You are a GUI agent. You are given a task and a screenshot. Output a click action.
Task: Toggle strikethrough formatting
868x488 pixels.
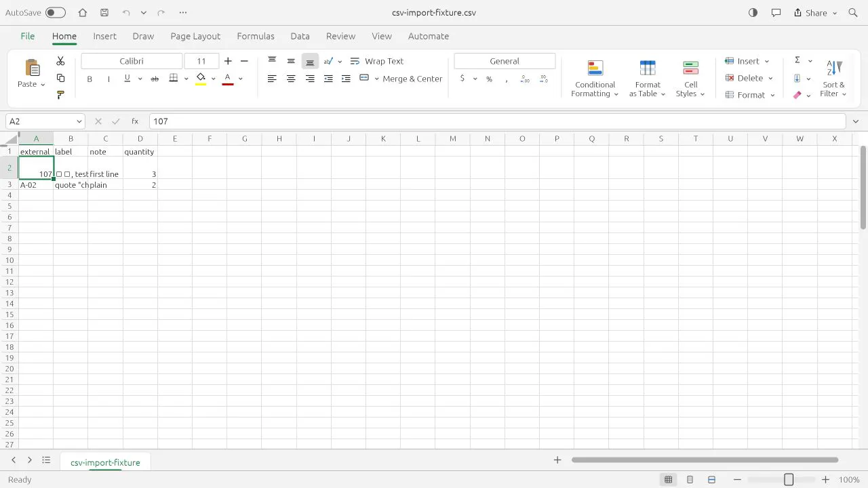coord(155,79)
